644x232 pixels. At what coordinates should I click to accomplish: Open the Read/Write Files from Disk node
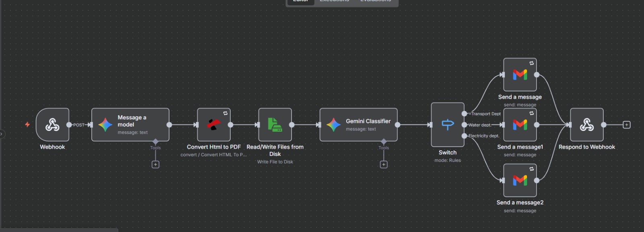275,124
